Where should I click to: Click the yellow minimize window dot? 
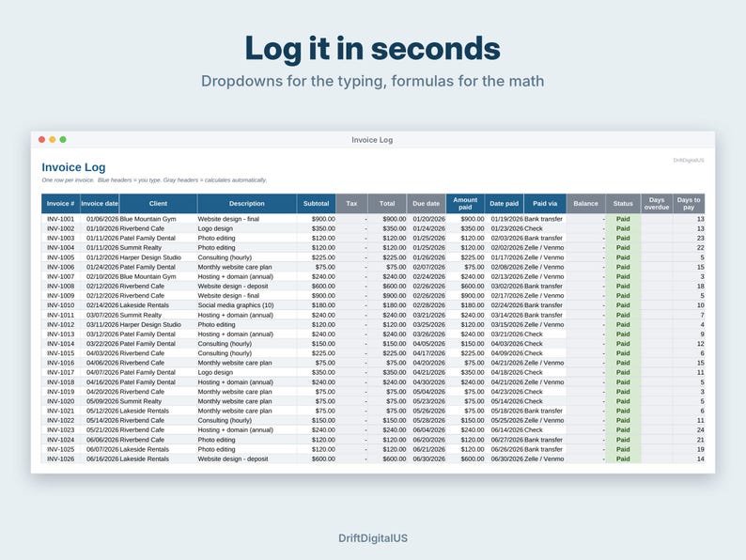click(53, 139)
